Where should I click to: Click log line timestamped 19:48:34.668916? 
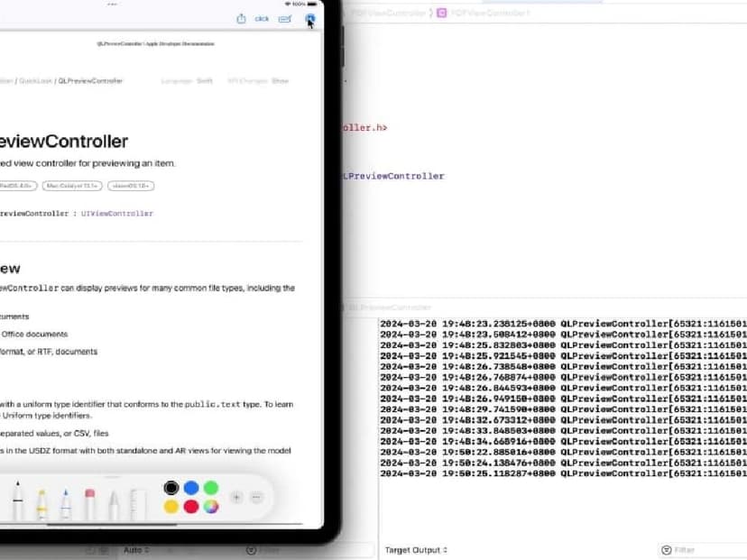(563, 442)
